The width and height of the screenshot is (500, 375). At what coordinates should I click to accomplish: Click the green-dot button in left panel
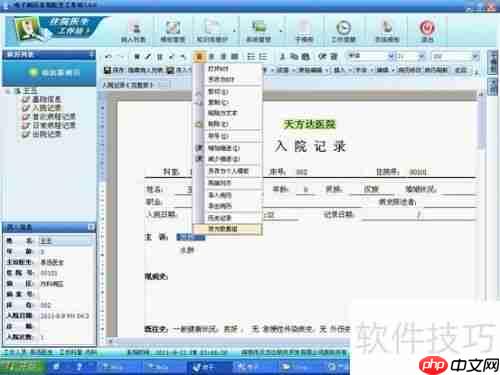[49, 73]
